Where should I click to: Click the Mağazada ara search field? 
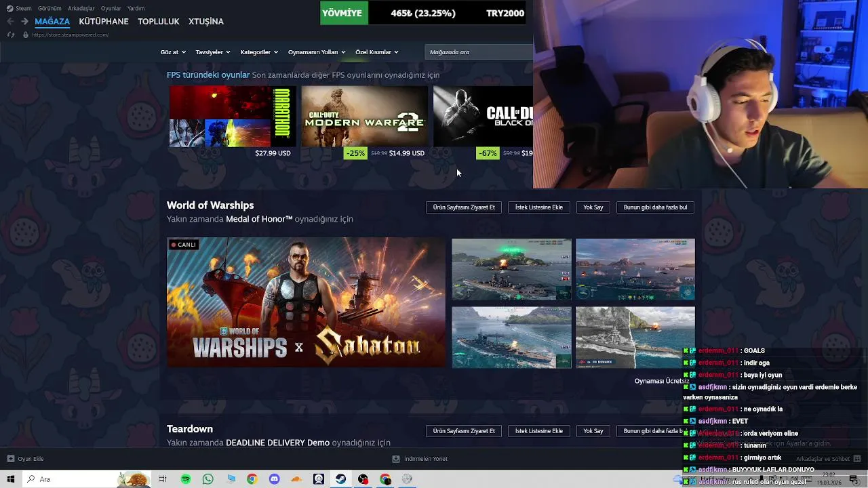coord(479,52)
